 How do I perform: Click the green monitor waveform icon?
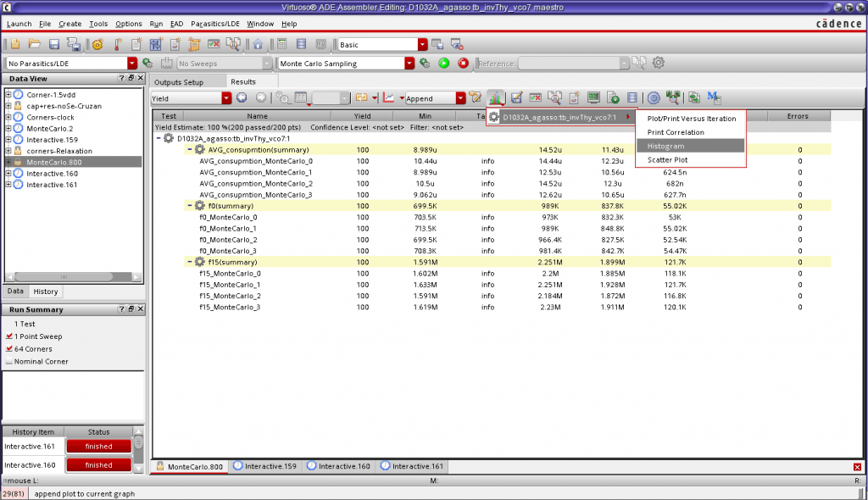tap(593, 98)
